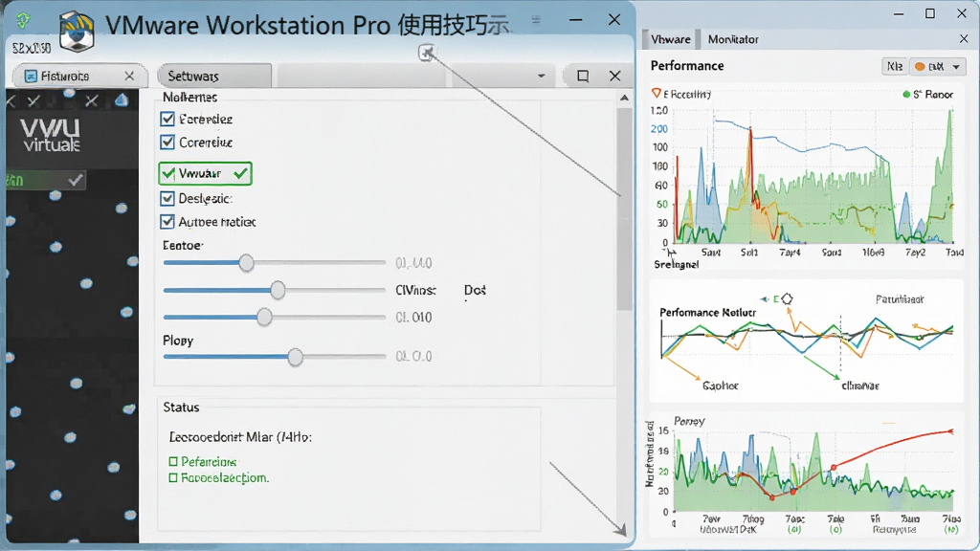This screenshot has width=980, height=551.
Task: Click the clhavae label in the middle chart
Action: pos(860,386)
